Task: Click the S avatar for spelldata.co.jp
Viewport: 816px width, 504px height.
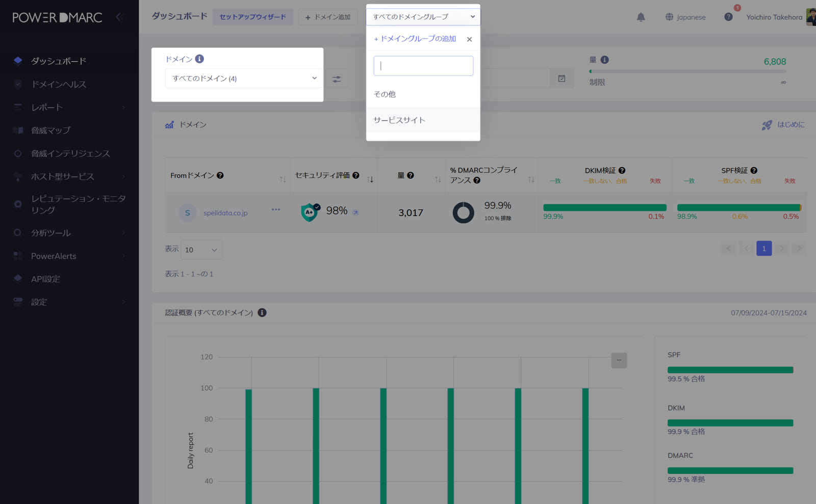Action: [x=187, y=213]
